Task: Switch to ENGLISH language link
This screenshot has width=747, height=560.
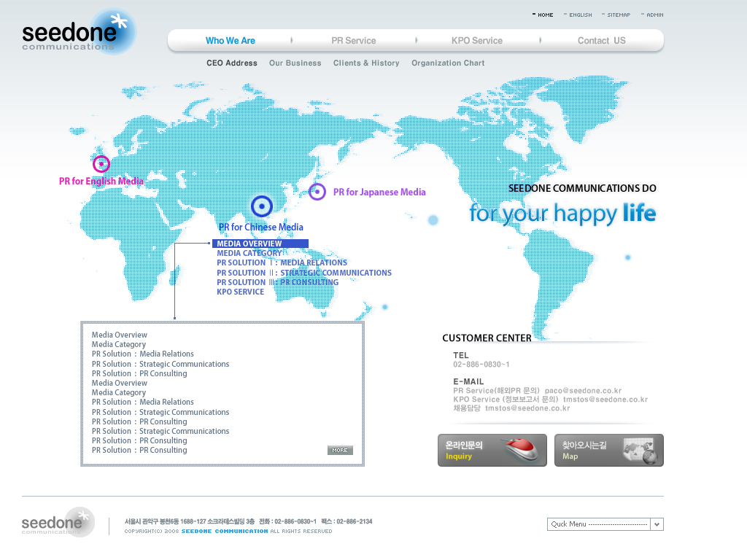Action: coord(580,15)
